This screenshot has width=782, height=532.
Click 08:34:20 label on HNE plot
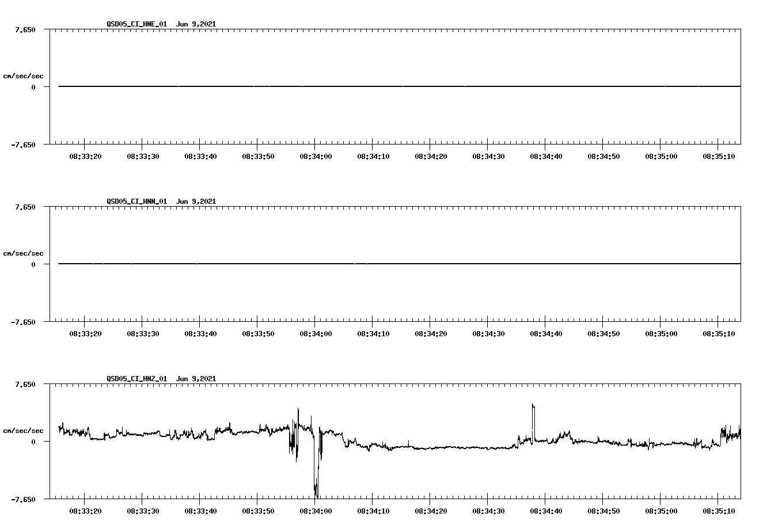click(431, 157)
